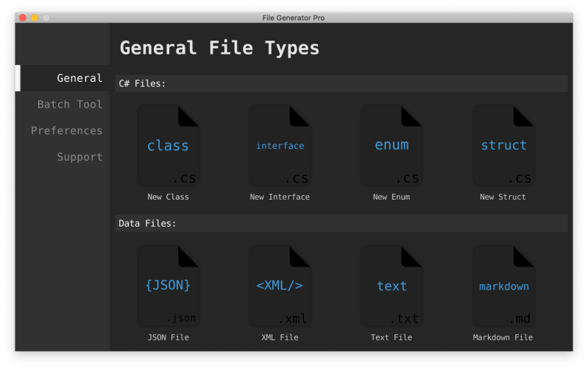Click the 'New Interface' label
The width and height of the screenshot is (588, 369).
pyautogui.click(x=280, y=197)
